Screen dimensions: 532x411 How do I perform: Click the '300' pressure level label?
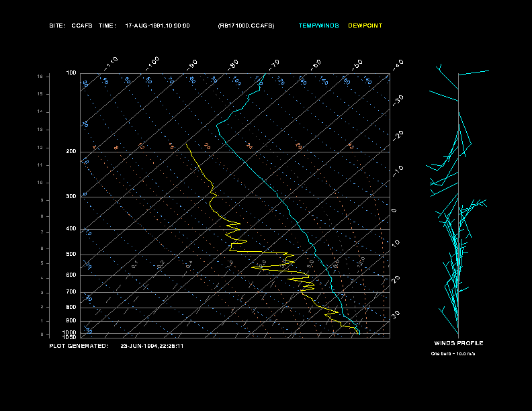pos(71,196)
